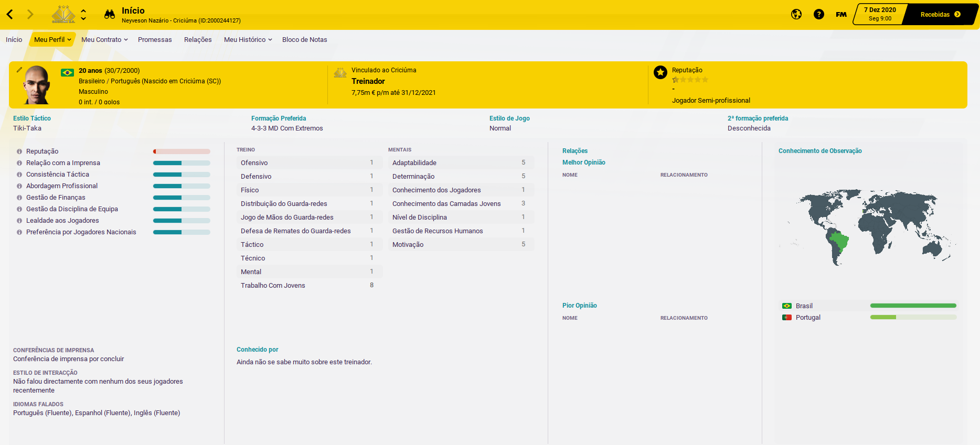This screenshot has width=980, height=445.
Task: Click the Estilo Táctico heading
Action: [x=32, y=118]
